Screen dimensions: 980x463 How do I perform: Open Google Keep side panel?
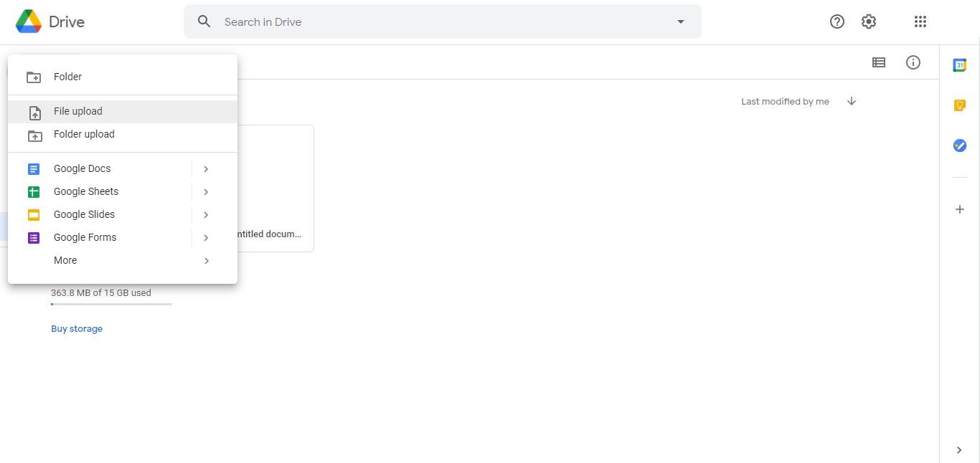pos(960,105)
